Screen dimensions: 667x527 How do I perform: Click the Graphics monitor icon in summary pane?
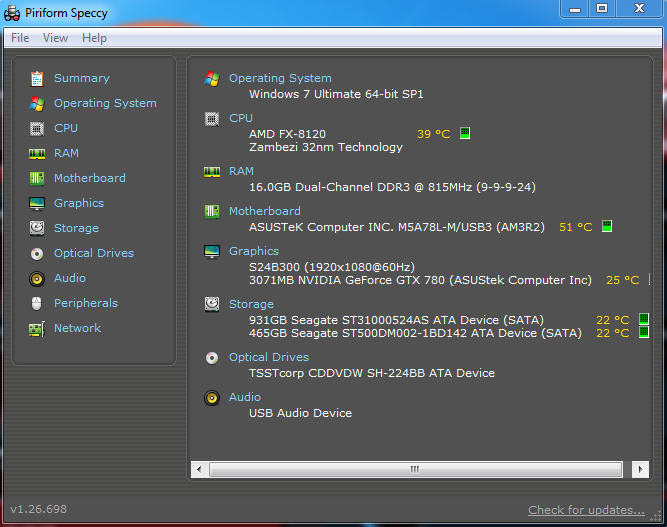tap(212, 251)
